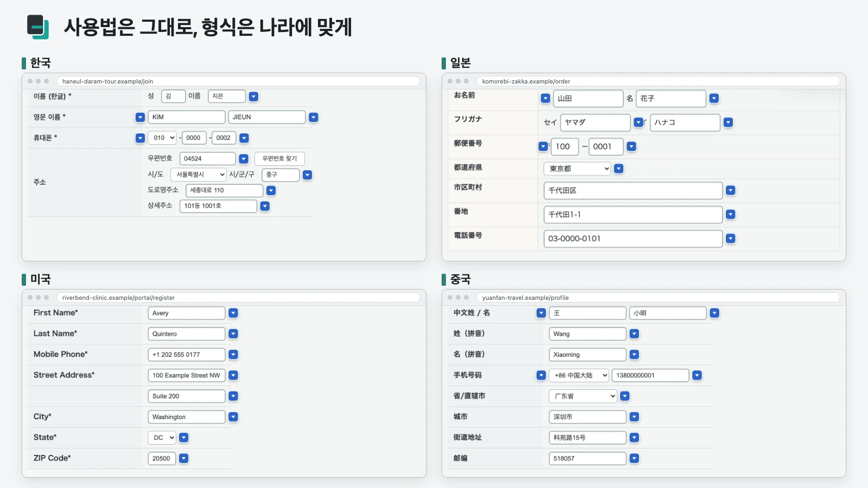Click autofill icon right of ハナコ field
The image size is (868, 488).
(x=729, y=123)
